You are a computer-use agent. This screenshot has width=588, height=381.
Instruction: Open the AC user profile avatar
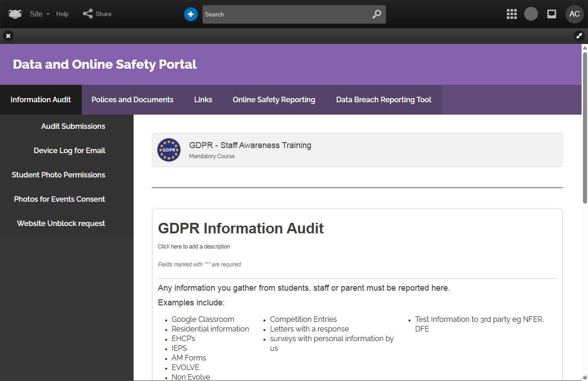(x=574, y=14)
